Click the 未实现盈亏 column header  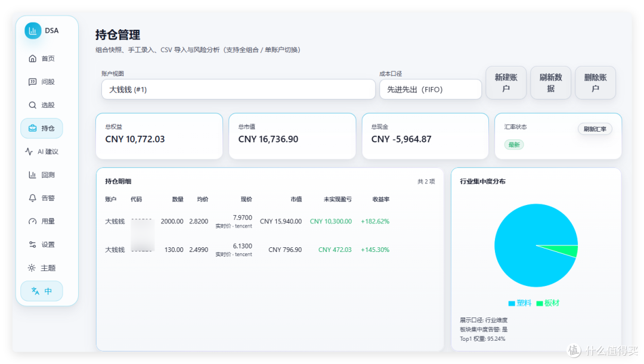click(x=338, y=199)
